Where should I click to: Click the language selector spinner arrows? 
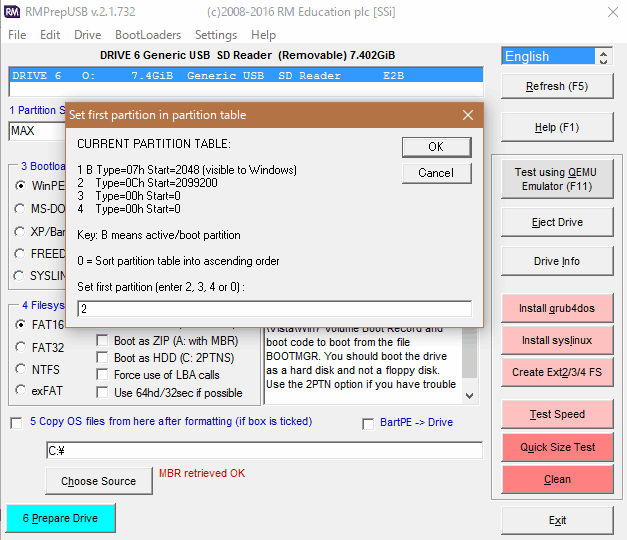603,56
